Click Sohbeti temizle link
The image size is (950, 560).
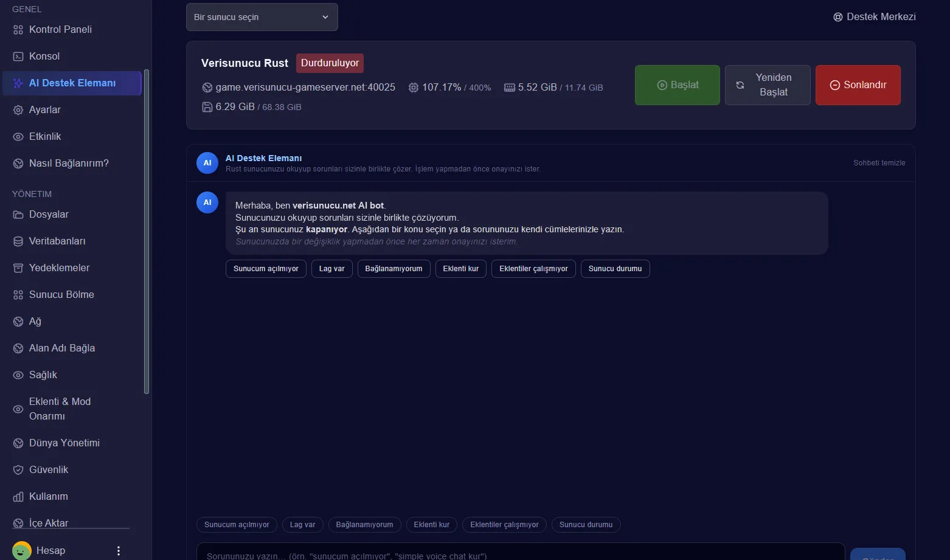(x=879, y=163)
